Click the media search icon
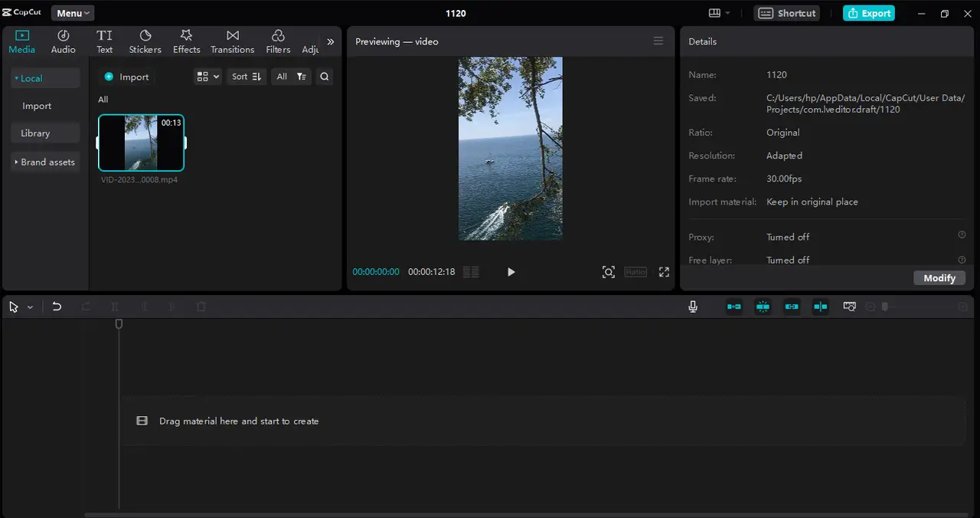The image size is (980, 518). tap(325, 77)
